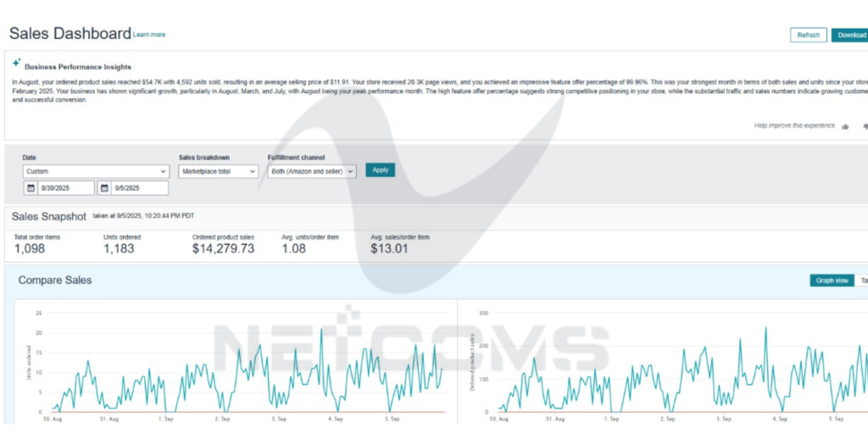Open the Learn more link
This screenshot has width=868, height=434.
(149, 35)
